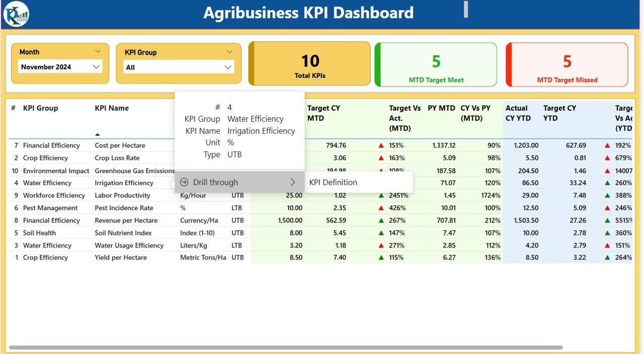Click the circled arrow icon beside Drill through
The height and width of the screenshot is (354, 644).
point(184,182)
